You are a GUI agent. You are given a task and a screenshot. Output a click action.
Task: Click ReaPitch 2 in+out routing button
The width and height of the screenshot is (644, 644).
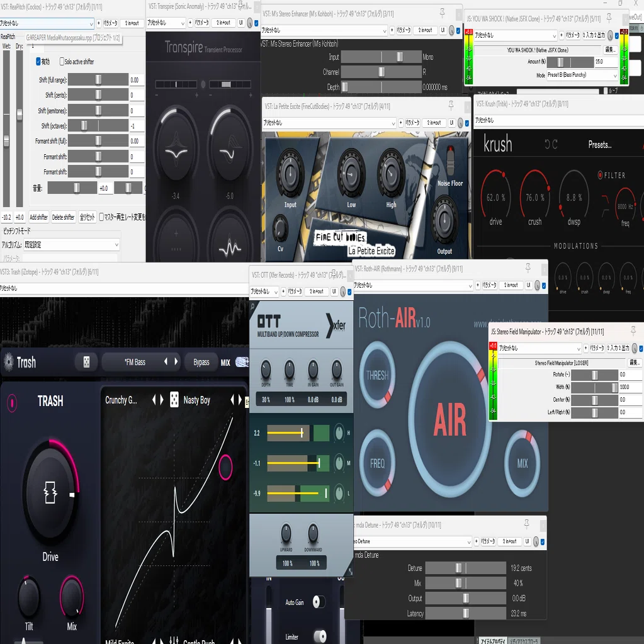tap(132, 23)
